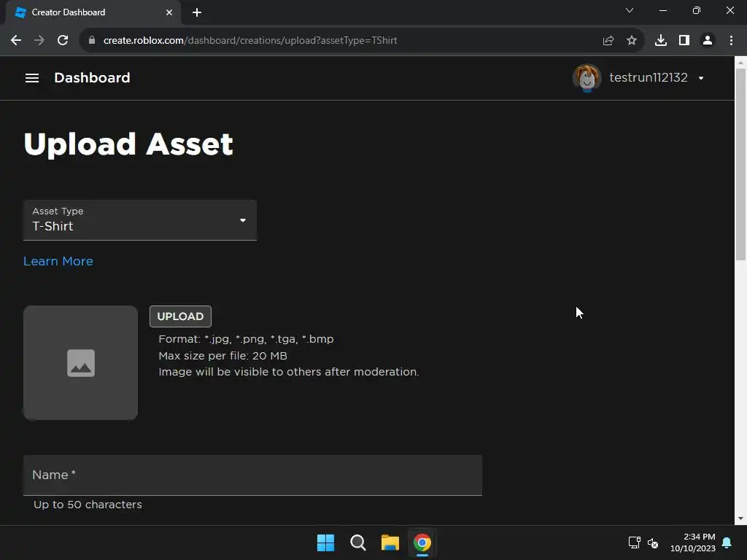Open the tab search chevron
Viewport: 747px width, 560px height.
(x=630, y=10)
